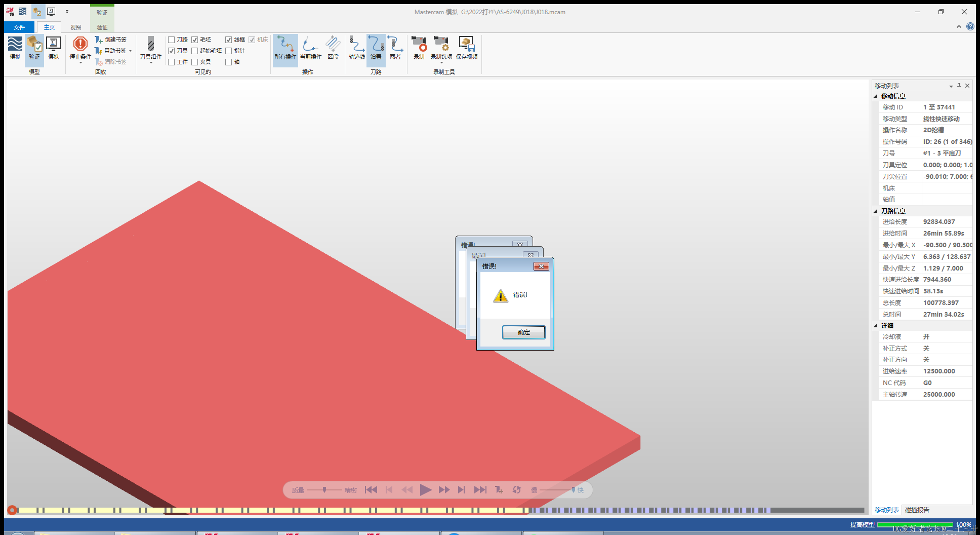Image resolution: width=980 pixels, height=535 pixels.
Task: Collapse the ribbon with the chevron arrow
Action: (x=959, y=26)
